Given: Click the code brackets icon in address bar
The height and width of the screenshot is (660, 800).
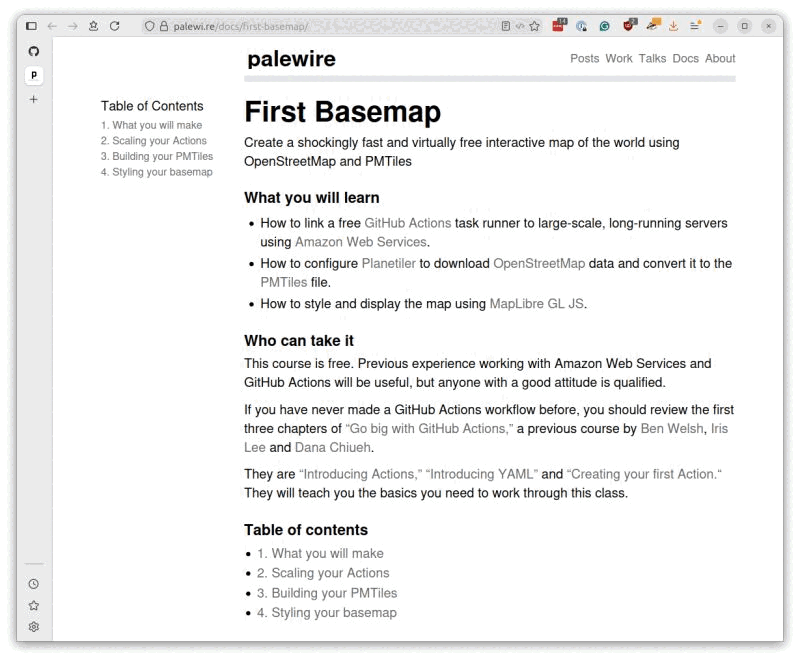Looking at the screenshot, I should click(520, 26).
